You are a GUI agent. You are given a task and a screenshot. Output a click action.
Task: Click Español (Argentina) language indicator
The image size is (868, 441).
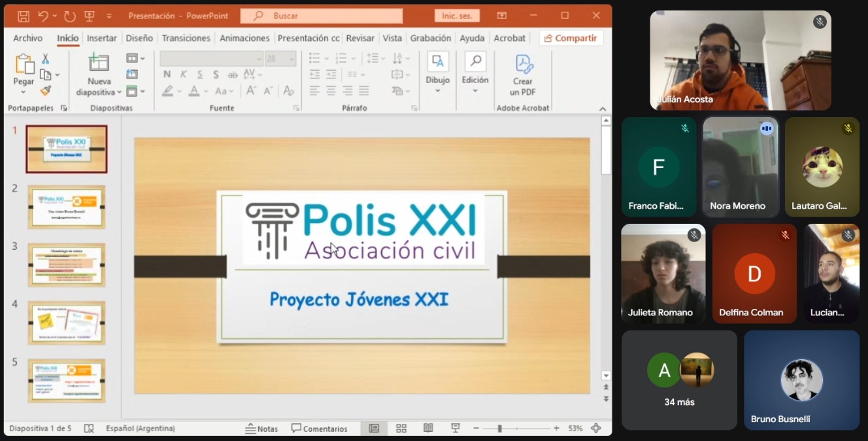141,429
